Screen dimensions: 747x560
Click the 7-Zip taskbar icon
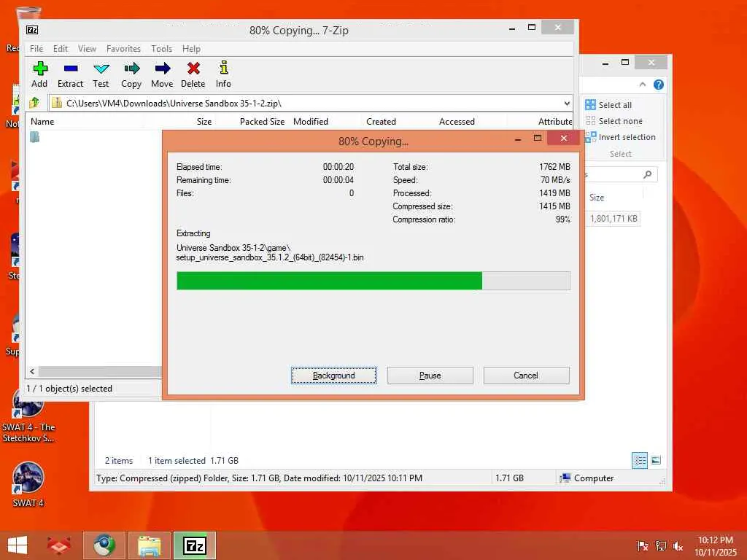point(195,545)
